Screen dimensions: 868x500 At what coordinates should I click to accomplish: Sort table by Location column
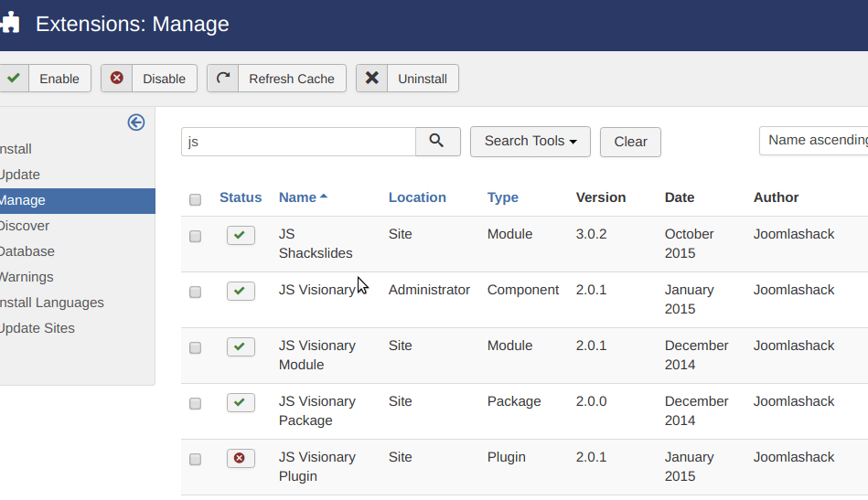(x=417, y=197)
